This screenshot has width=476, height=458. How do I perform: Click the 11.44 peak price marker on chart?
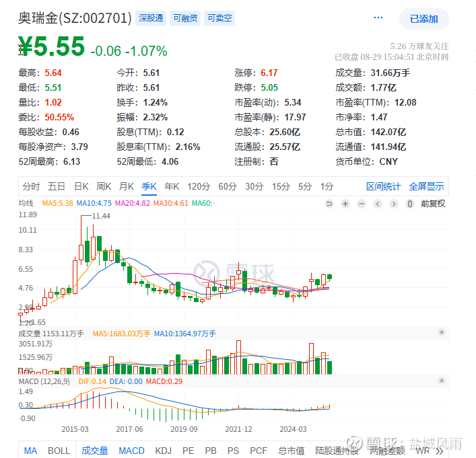point(101,216)
